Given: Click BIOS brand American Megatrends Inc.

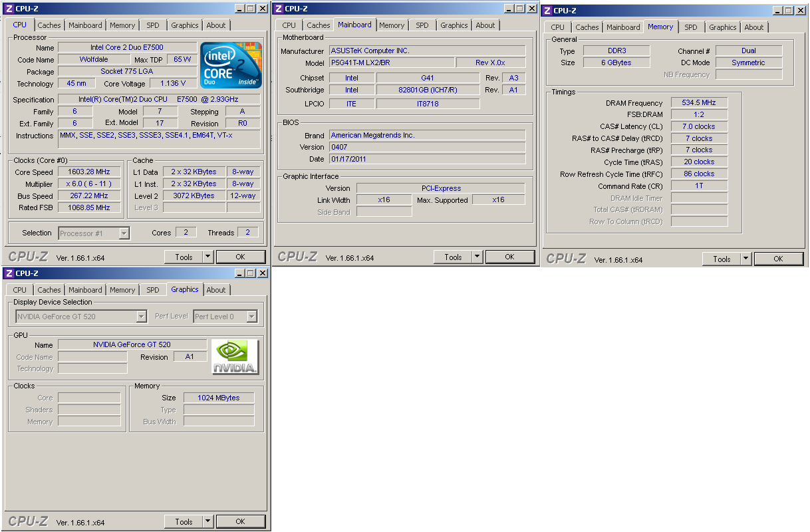Looking at the screenshot, I should 427,135.
